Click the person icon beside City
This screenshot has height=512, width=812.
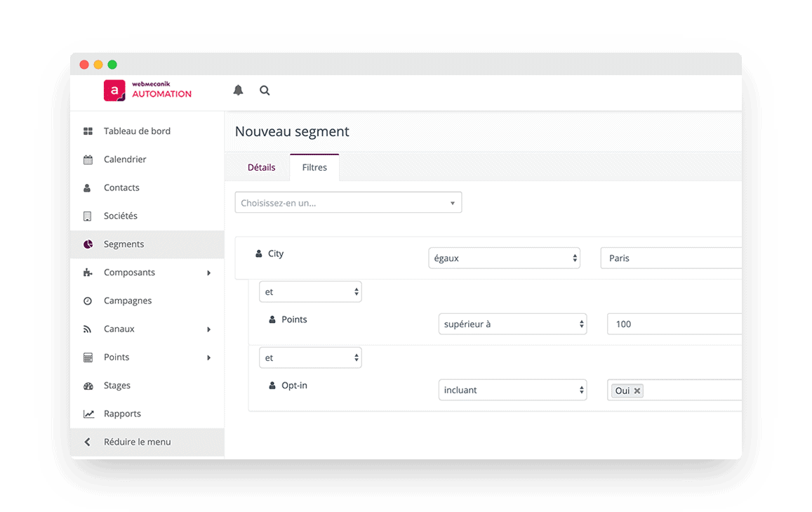point(258,254)
